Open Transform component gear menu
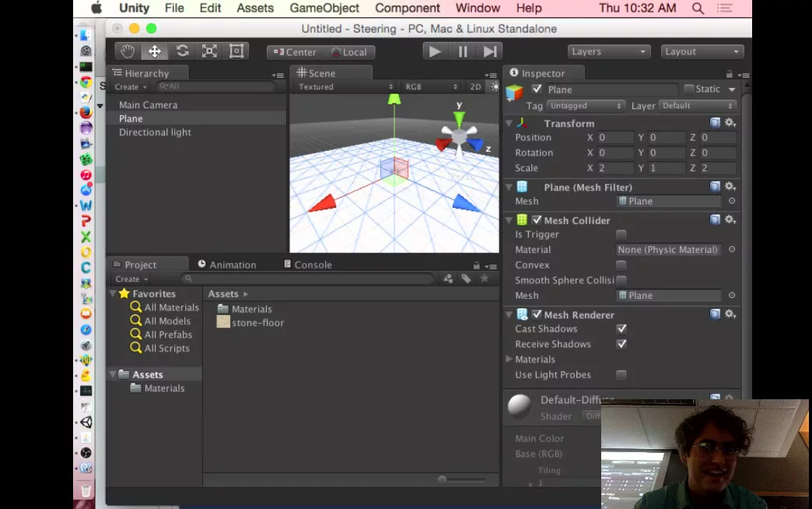Screen dimensions: 812x509 coord(730,123)
